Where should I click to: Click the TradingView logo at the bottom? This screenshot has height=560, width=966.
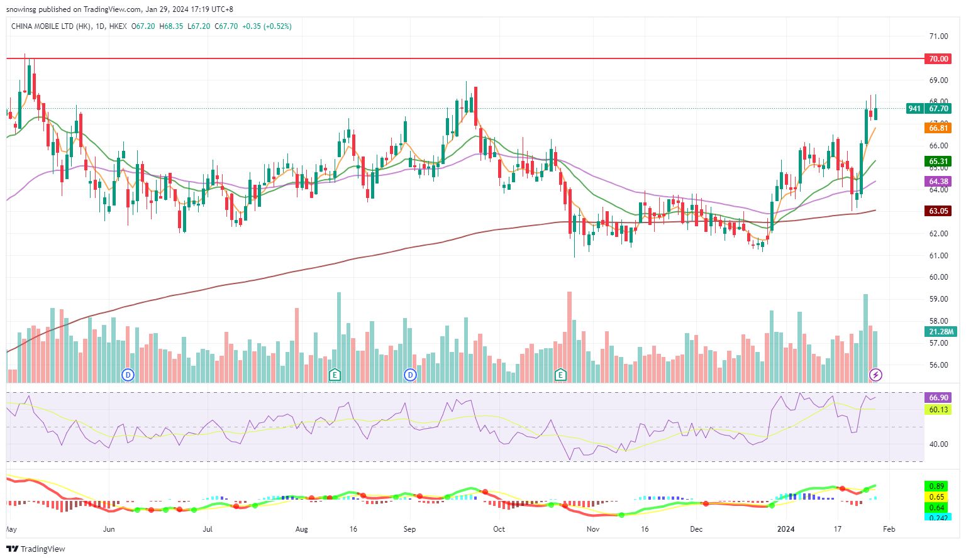click(x=36, y=549)
